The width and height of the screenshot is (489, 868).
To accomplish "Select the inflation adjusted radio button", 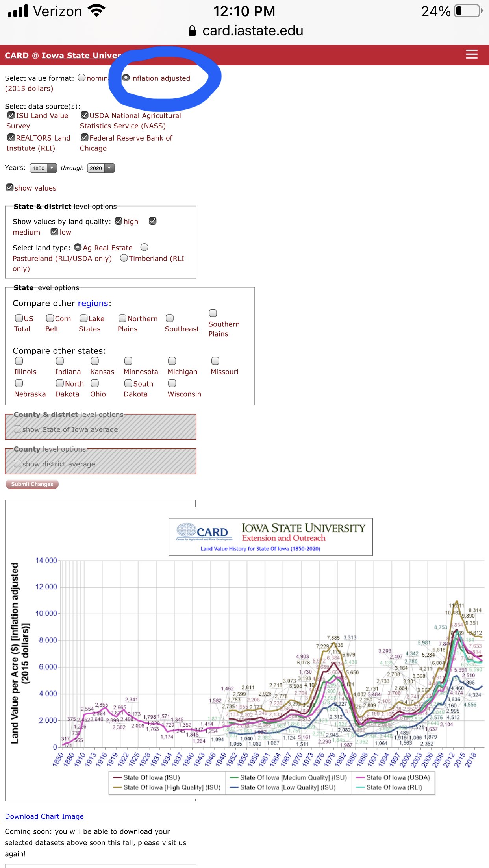I will tap(126, 78).
